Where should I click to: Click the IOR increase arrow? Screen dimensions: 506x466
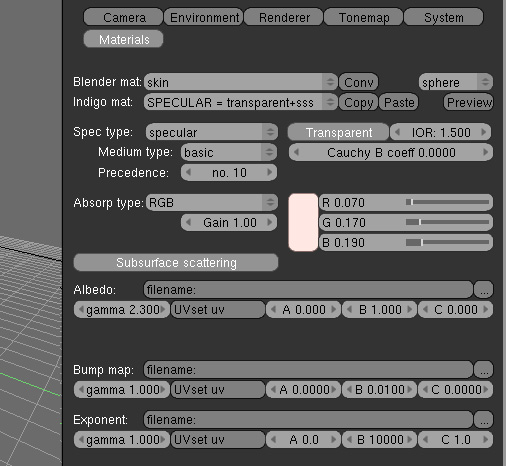[x=484, y=132]
